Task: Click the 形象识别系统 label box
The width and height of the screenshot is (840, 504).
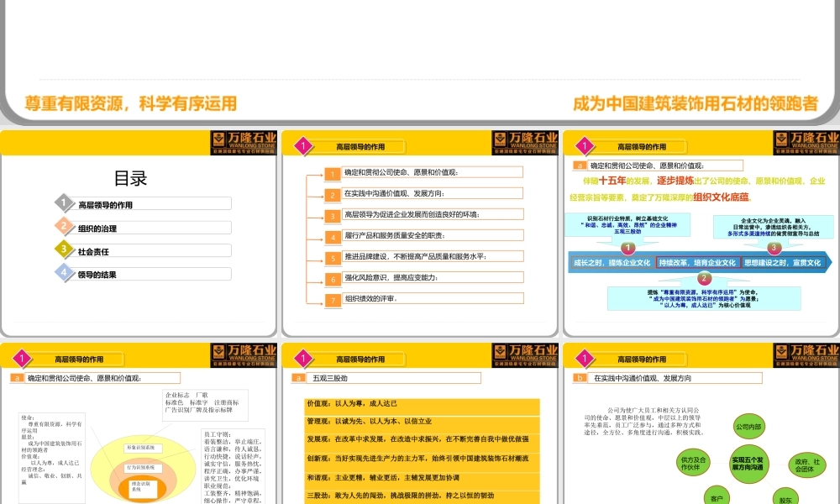Action: 141,448
